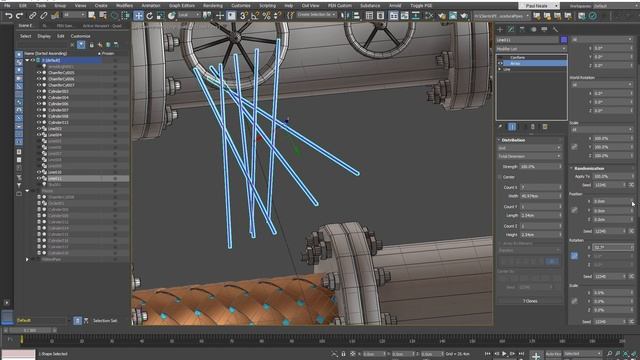The height and width of the screenshot is (360, 640).
Task: Open the Modify command panel tab
Action: (511, 29)
